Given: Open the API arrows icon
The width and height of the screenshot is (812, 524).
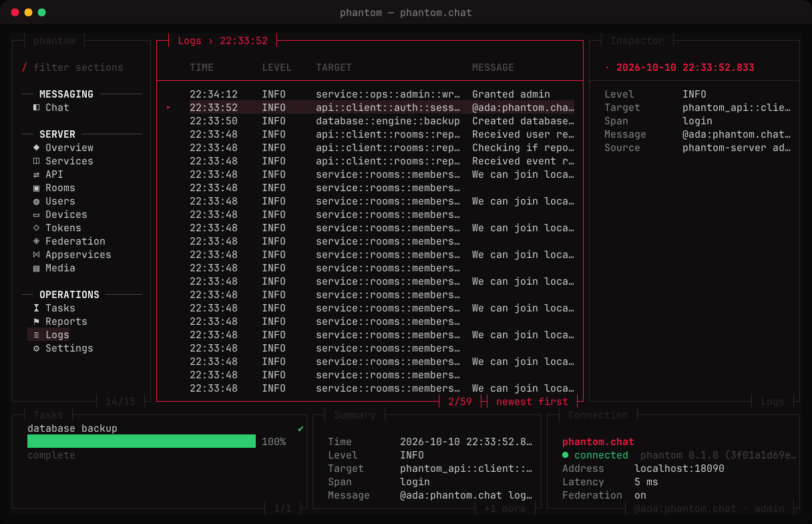Looking at the screenshot, I should (x=37, y=174).
